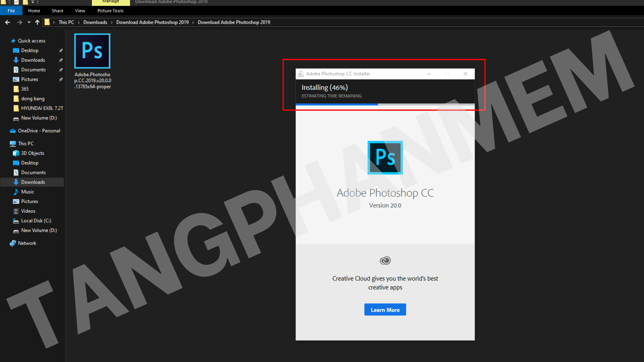Click the up-one-level arrow
The height and width of the screenshot is (362, 644).
coord(37,22)
